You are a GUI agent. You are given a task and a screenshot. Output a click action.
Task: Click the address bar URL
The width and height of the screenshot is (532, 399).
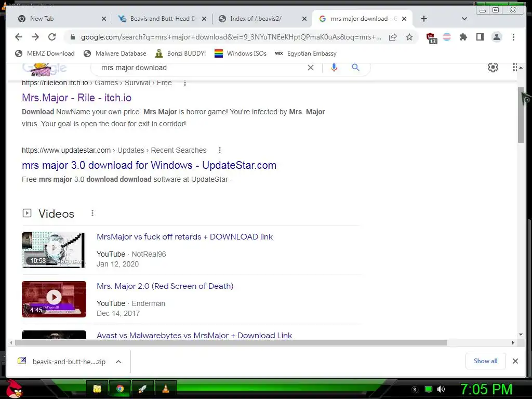[x=231, y=37]
